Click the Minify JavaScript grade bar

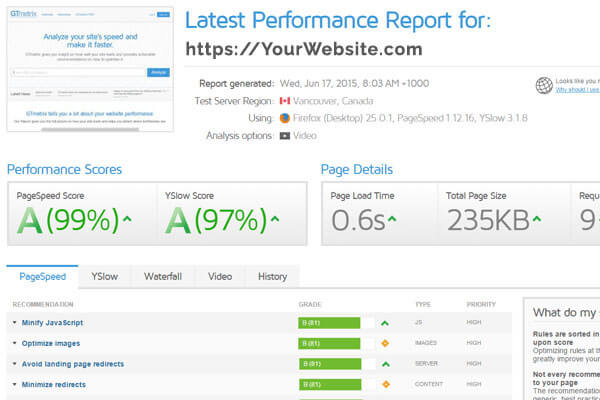(x=329, y=323)
